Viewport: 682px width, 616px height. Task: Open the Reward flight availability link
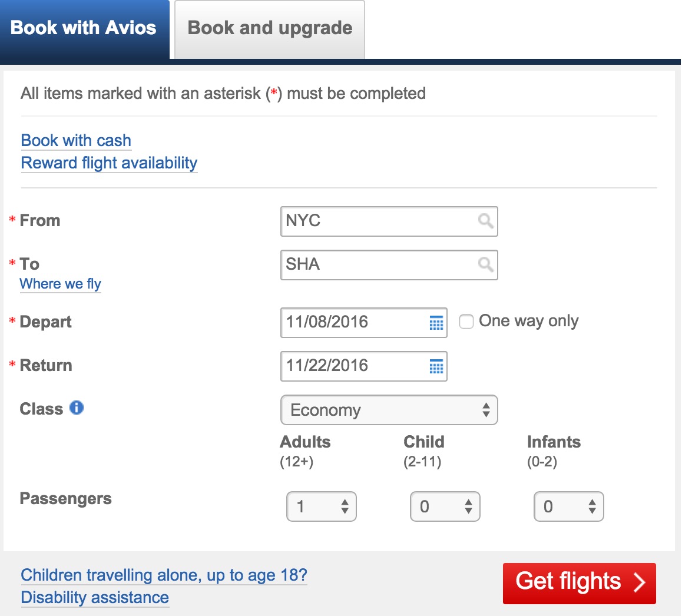(109, 163)
